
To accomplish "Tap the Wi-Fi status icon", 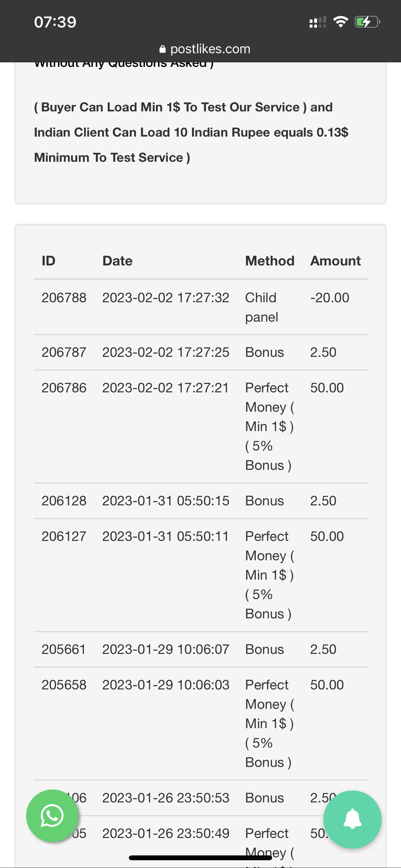I will [x=340, y=22].
